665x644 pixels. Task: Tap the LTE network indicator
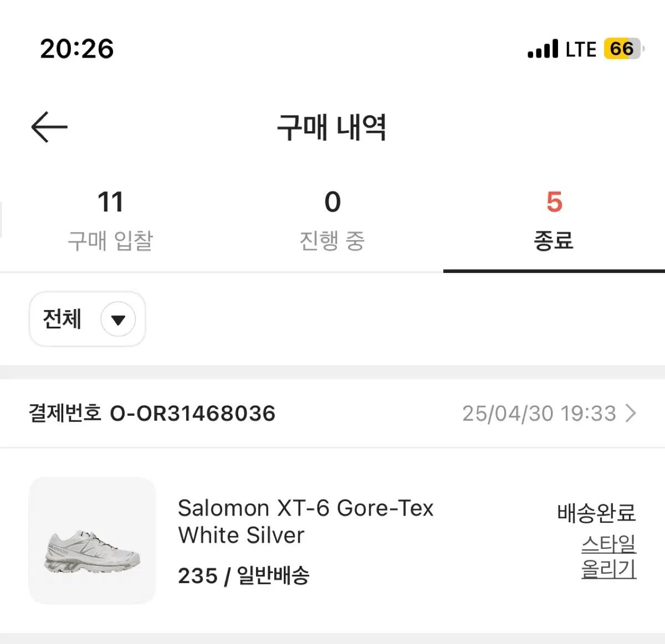581,49
